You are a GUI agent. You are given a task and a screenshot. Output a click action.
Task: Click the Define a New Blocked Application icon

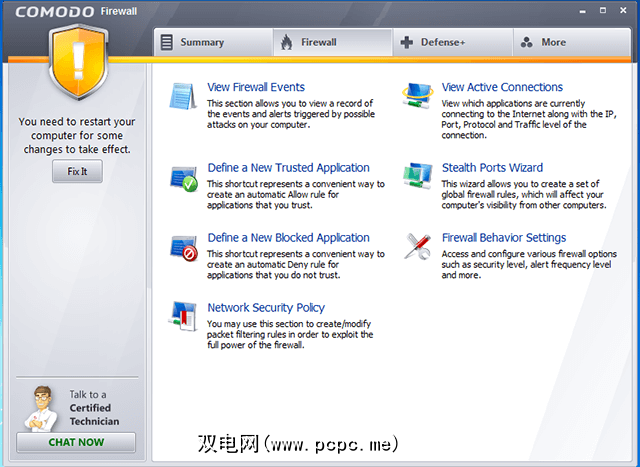(184, 248)
